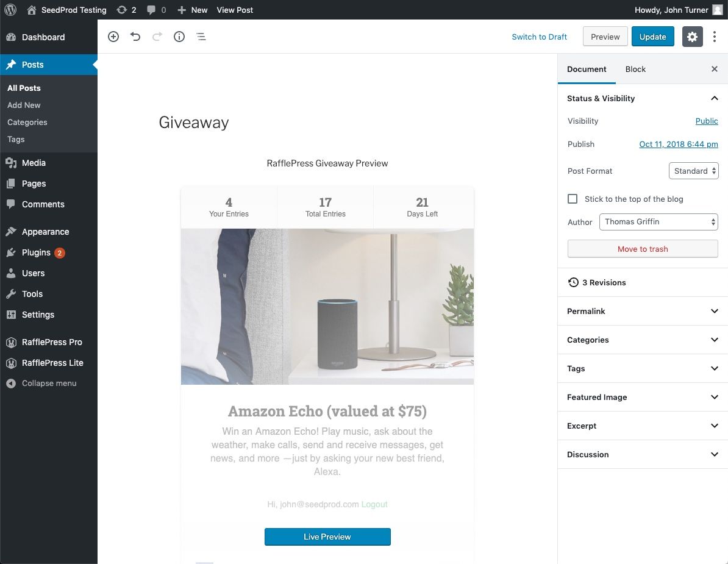This screenshot has width=728, height=564.
Task: Open the SeedProd Testing site home icon
Action: pos(32,10)
